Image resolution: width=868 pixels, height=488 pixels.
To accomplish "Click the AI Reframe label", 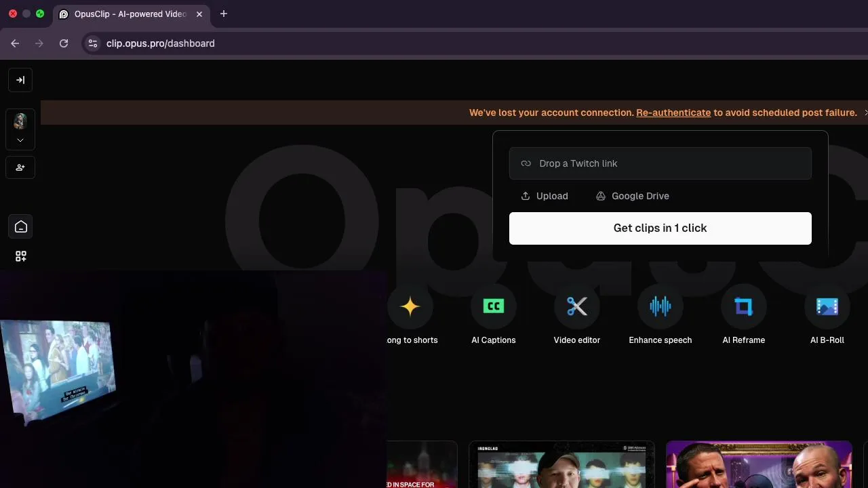I will pyautogui.click(x=744, y=340).
